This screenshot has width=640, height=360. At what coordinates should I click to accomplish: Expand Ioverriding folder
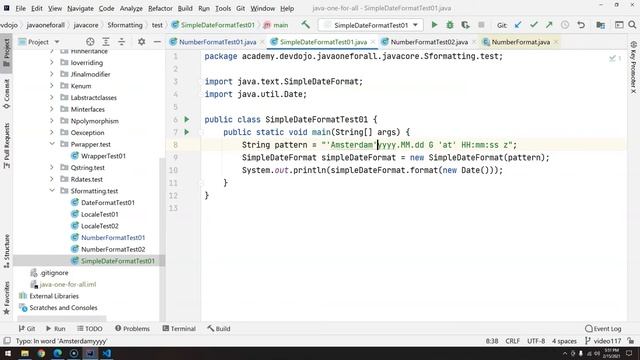click(52, 62)
